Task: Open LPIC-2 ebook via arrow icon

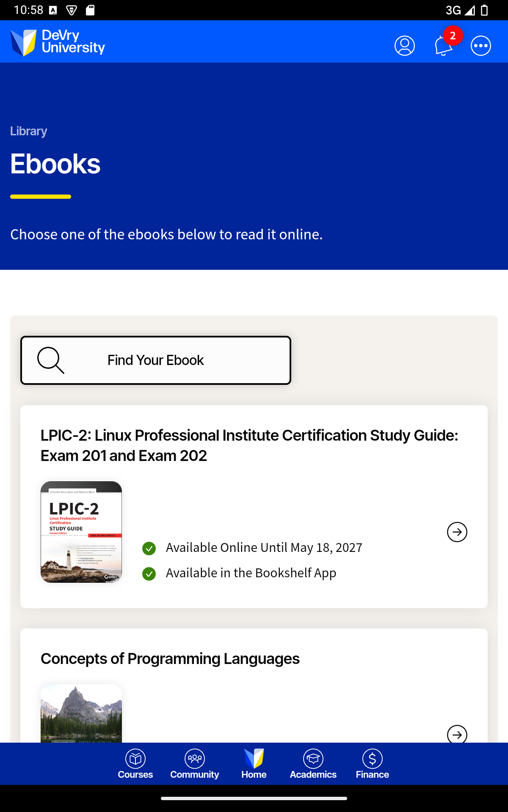Action: 457,532
